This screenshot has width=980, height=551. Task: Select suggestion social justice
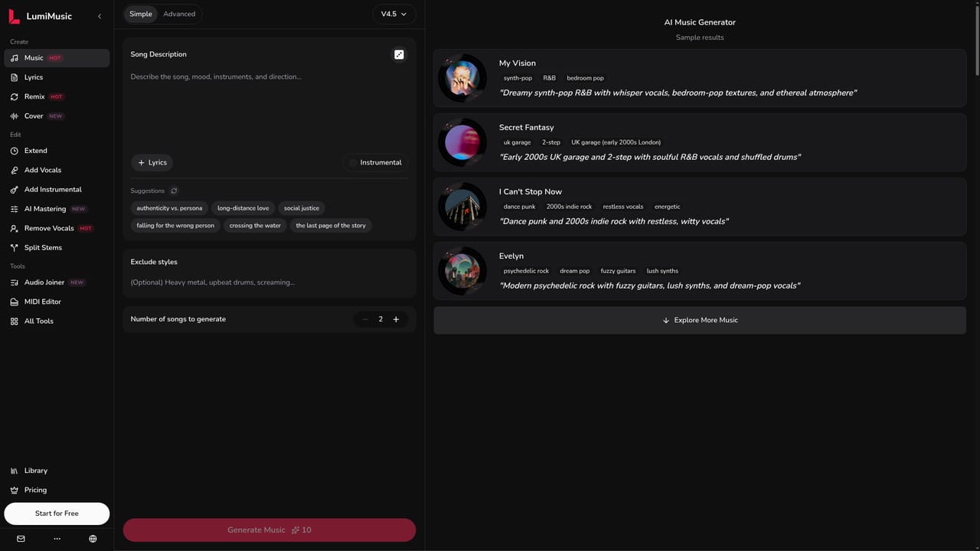point(302,208)
